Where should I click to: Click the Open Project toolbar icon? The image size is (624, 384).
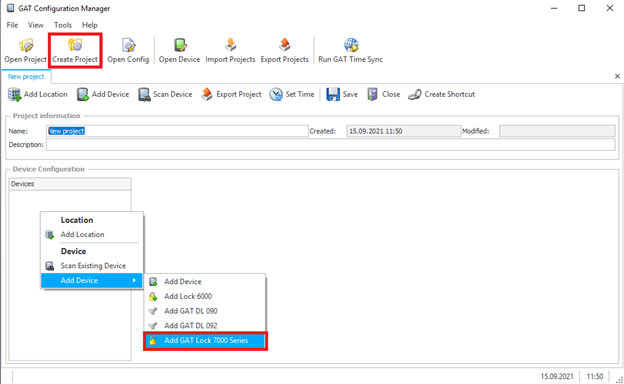pyautogui.click(x=25, y=51)
